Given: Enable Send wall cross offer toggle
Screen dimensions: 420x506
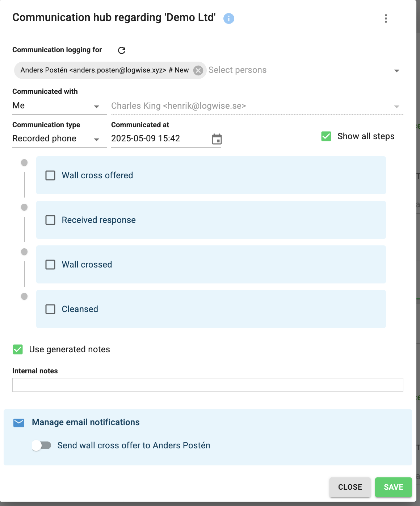Looking at the screenshot, I should [41, 445].
